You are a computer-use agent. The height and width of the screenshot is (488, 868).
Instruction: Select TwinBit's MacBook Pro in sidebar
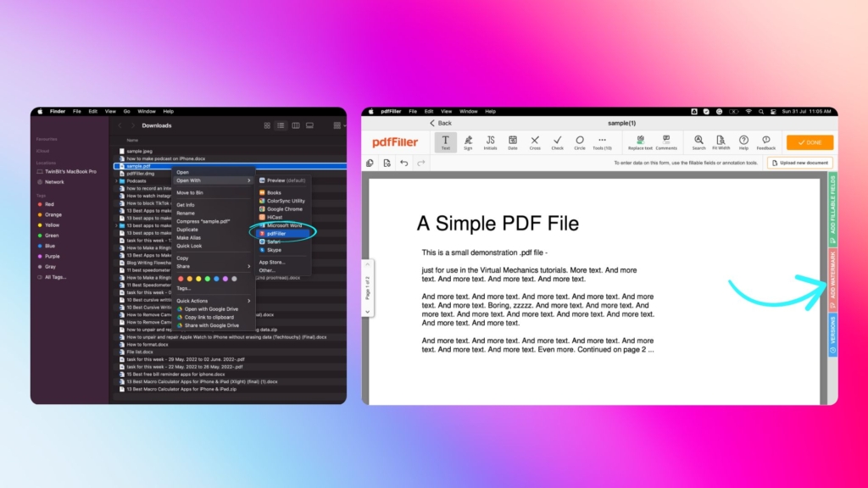coord(66,171)
